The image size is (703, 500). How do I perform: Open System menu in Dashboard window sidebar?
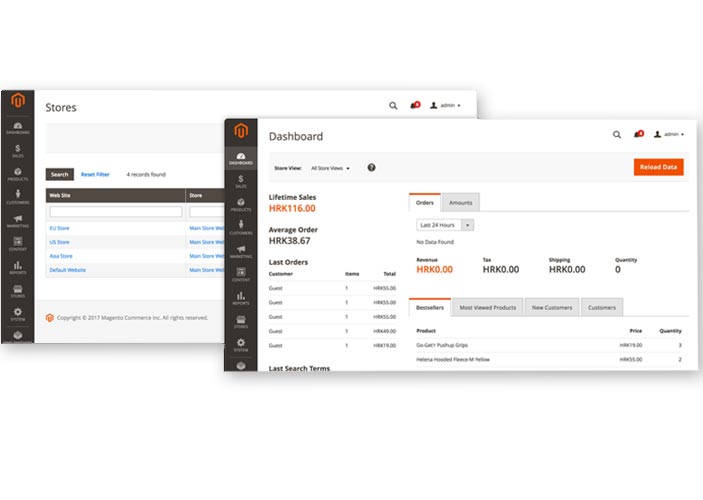coord(241,345)
